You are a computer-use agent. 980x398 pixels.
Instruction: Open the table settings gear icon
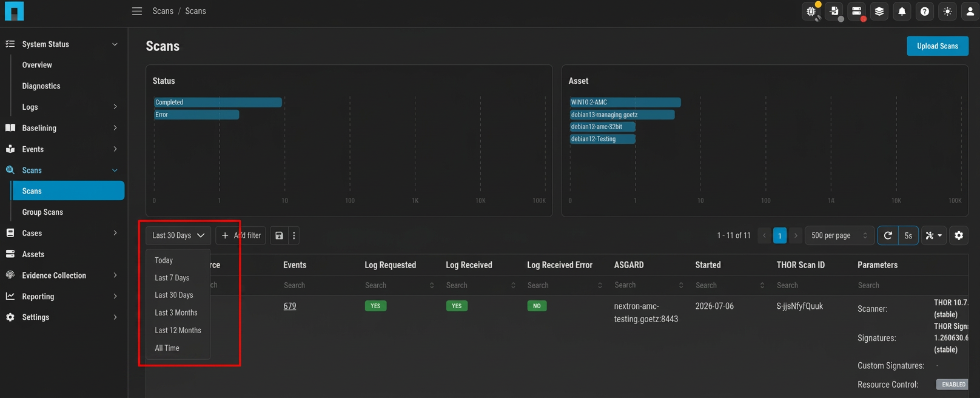coord(959,235)
